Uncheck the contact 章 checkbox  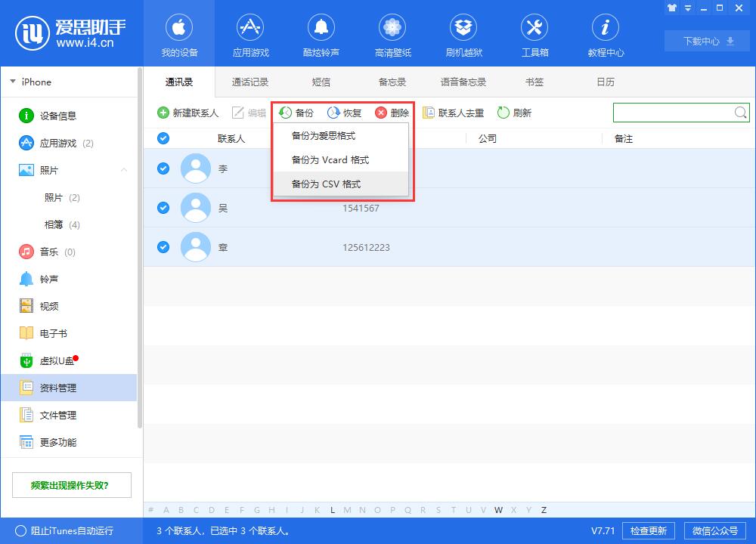coord(163,247)
